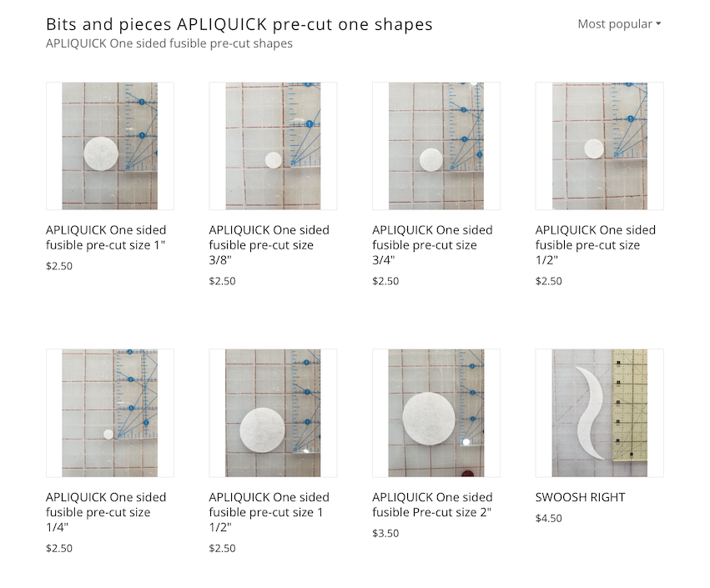Viewport: 710px width, 588px height.
Task: Open the 1/4" pre-cut circle thumbnail
Action: (110, 413)
